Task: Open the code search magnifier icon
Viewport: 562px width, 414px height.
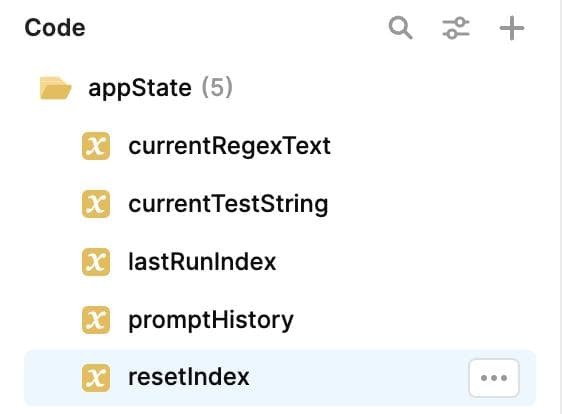Action: click(x=400, y=28)
